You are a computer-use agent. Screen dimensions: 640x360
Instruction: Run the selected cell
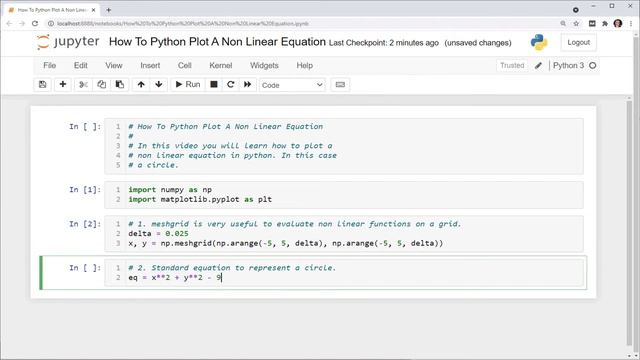click(188, 84)
